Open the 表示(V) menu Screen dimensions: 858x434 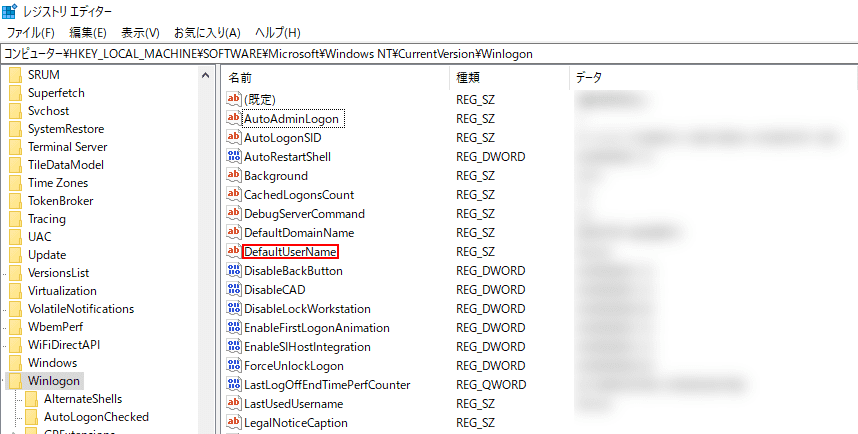140,32
